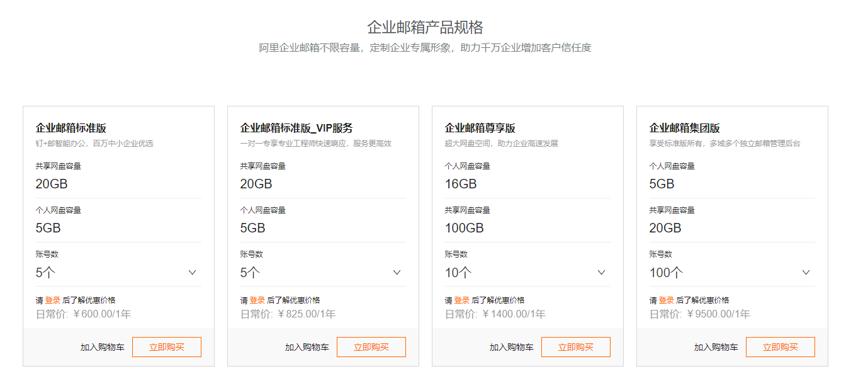Add 企业邮箱标准版_VIP服务 to cart via 加入购物车
Screen dimensions: 868x388
[307, 347]
